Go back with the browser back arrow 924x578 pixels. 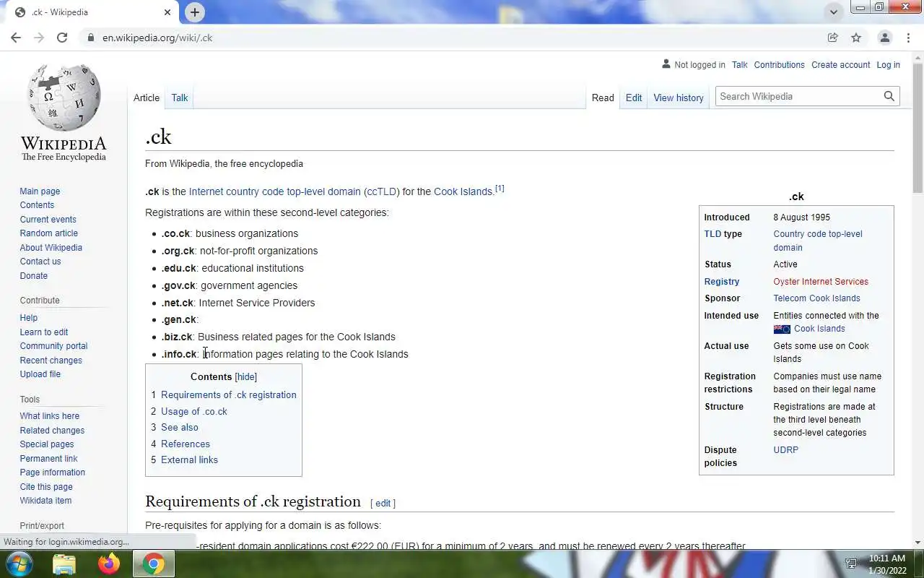[x=16, y=38]
